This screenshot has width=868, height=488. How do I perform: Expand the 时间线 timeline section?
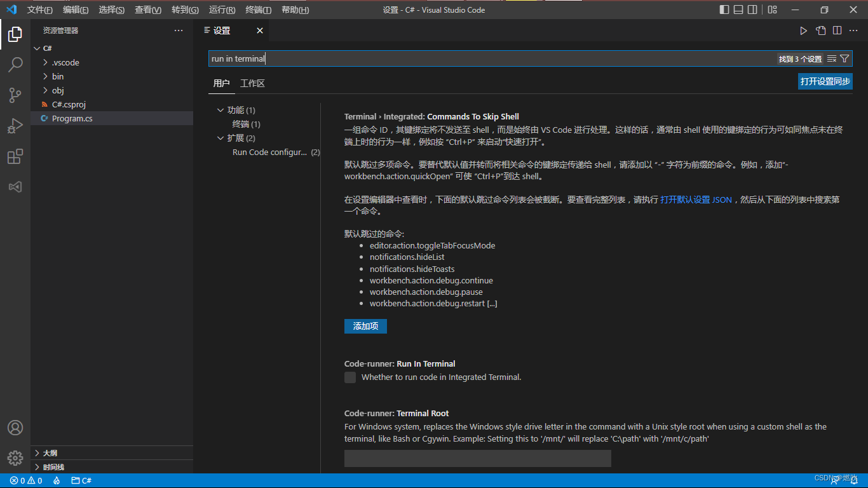[x=112, y=467]
